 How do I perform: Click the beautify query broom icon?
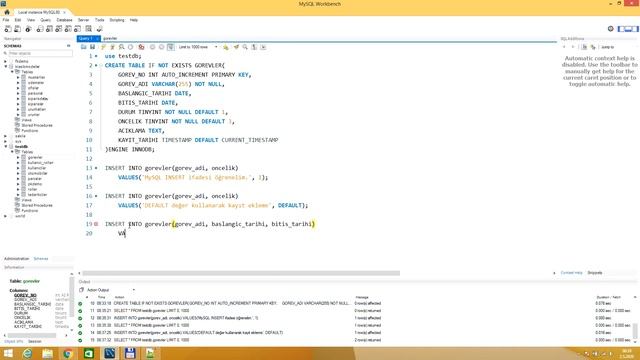tap(236, 47)
